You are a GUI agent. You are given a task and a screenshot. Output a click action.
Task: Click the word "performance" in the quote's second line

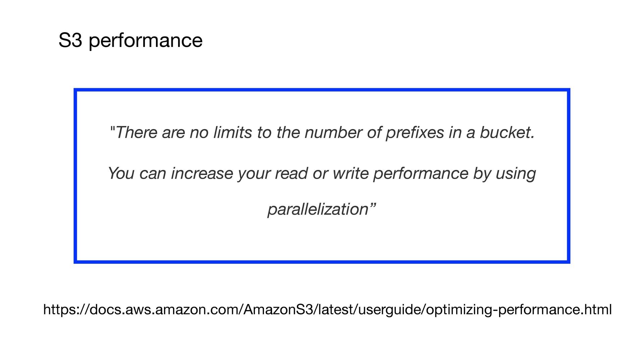pos(420,174)
